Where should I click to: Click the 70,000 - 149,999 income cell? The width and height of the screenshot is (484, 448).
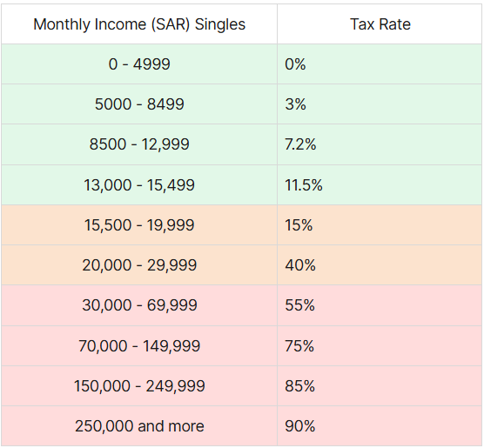pyautogui.click(x=139, y=345)
